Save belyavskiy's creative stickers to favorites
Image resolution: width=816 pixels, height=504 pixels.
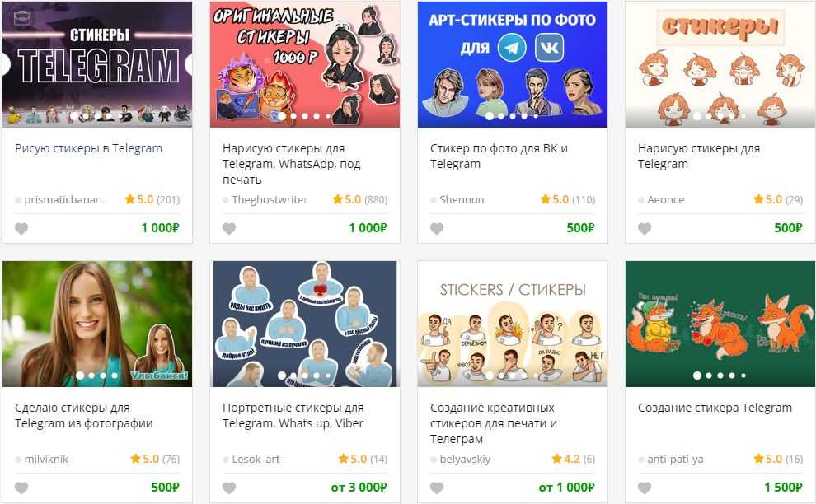(437, 488)
